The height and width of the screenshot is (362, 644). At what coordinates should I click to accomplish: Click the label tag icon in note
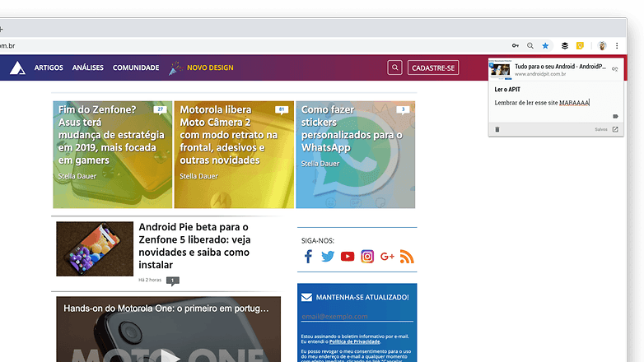pos(615,116)
